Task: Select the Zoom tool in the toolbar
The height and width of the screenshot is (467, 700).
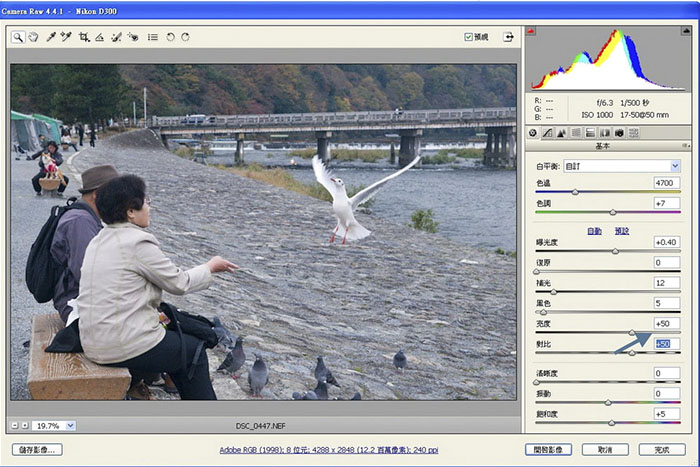Action: [18, 37]
